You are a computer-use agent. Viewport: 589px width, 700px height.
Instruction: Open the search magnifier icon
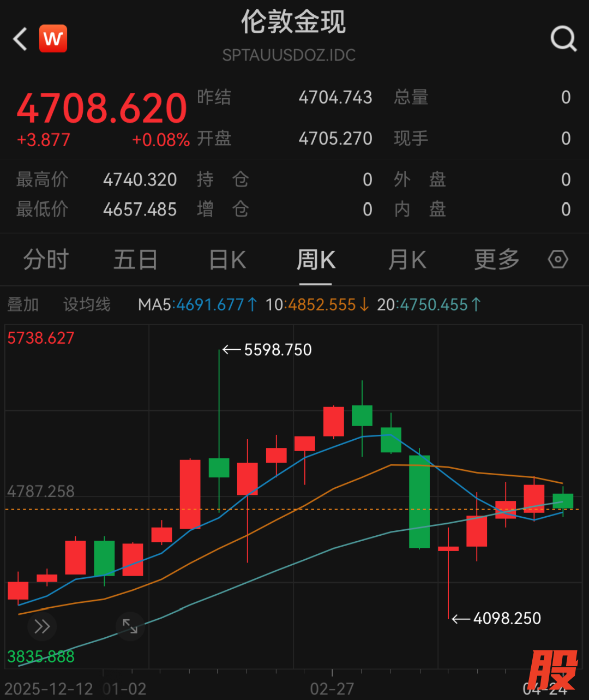[563, 39]
